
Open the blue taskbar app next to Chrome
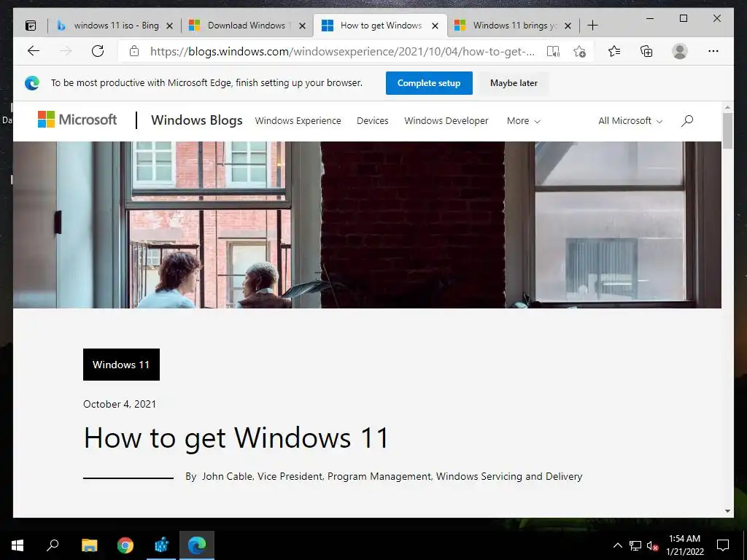click(x=161, y=545)
